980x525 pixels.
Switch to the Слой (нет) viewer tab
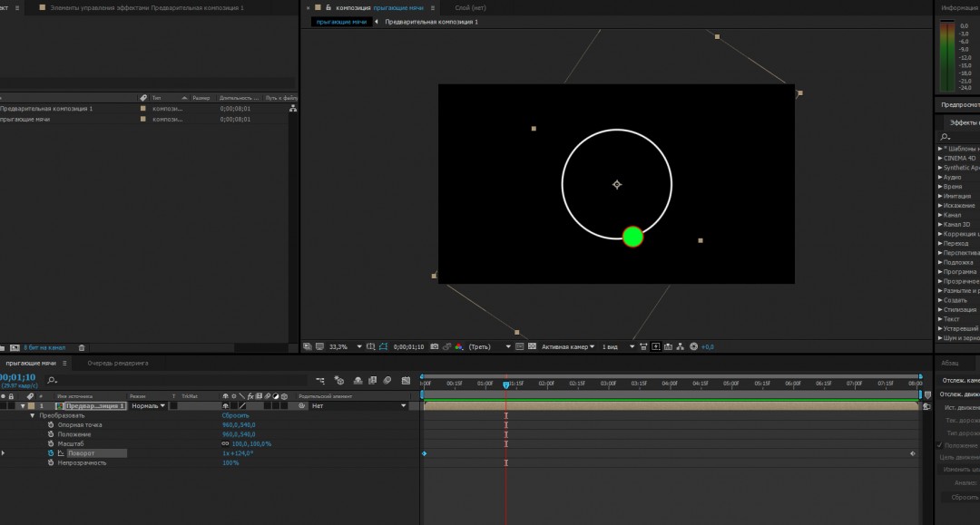coord(470,7)
